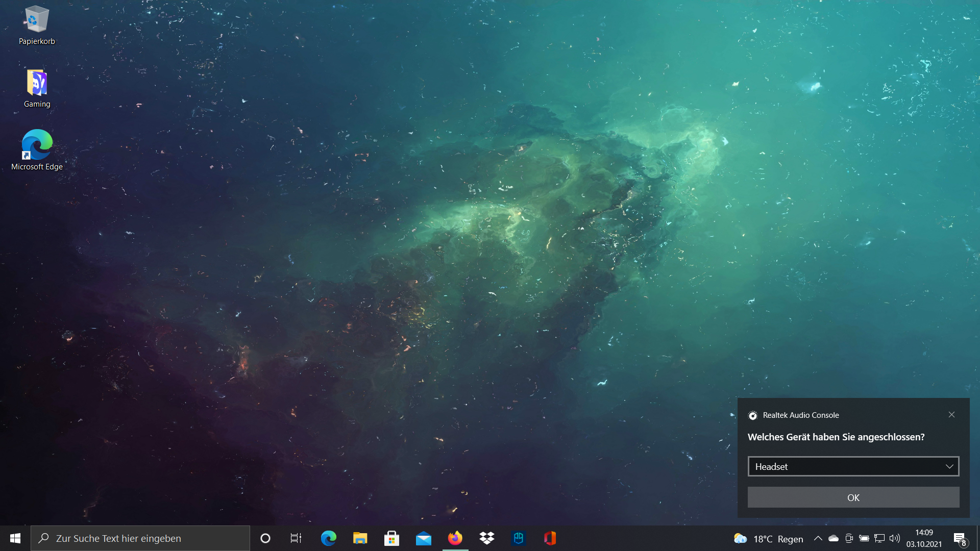
Task: Open Microsoft Office from the taskbar
Action: pos(550,538)
